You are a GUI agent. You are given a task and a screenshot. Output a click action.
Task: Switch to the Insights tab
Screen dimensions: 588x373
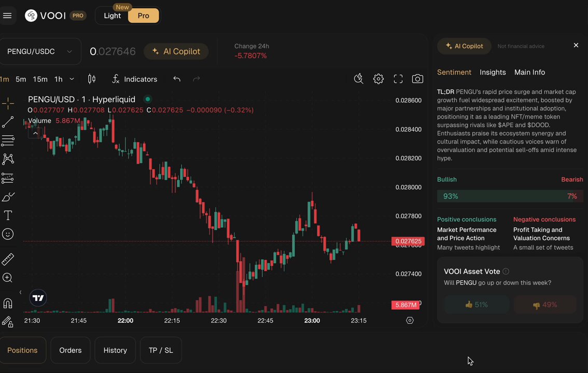pyautogui.click(x=493, y=73)
